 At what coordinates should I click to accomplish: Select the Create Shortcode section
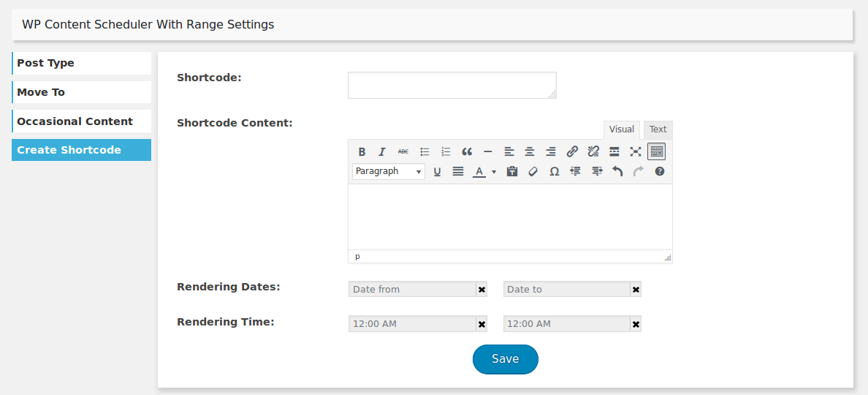[x=81, y=150]
